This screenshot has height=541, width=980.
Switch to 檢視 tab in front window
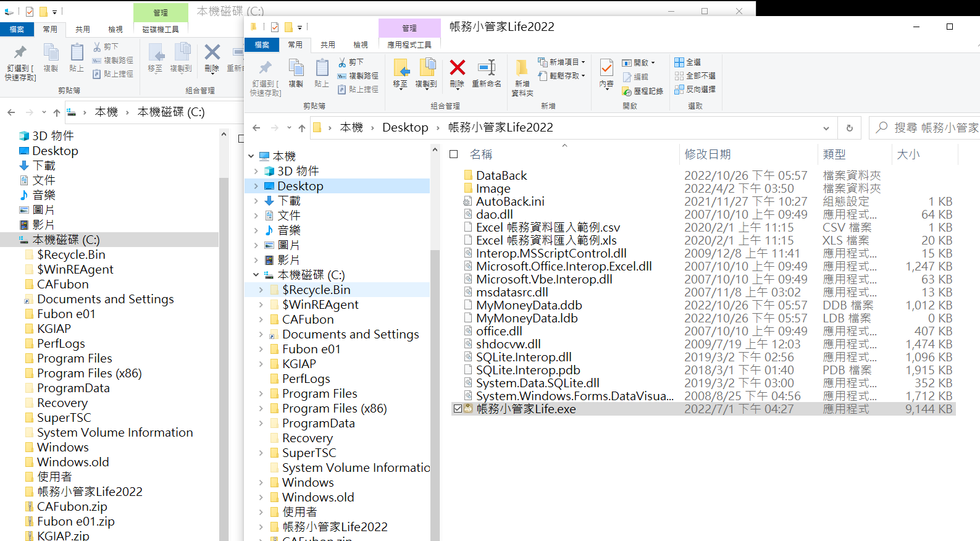361,45
